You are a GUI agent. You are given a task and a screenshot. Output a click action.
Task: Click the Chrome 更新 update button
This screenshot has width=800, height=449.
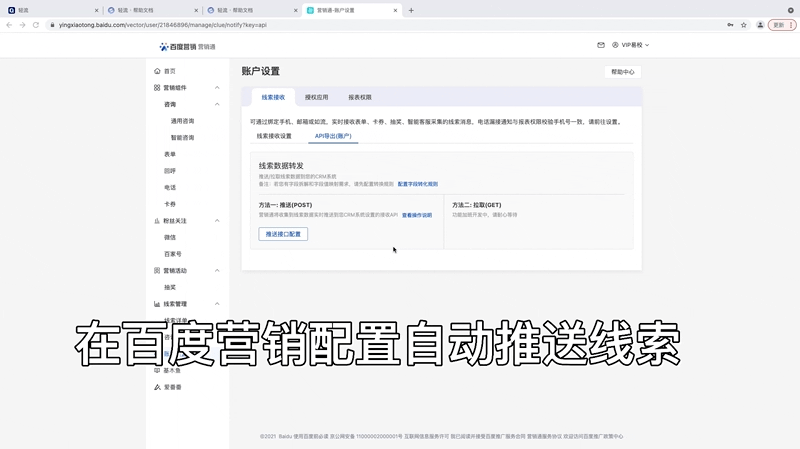(782, 24)
